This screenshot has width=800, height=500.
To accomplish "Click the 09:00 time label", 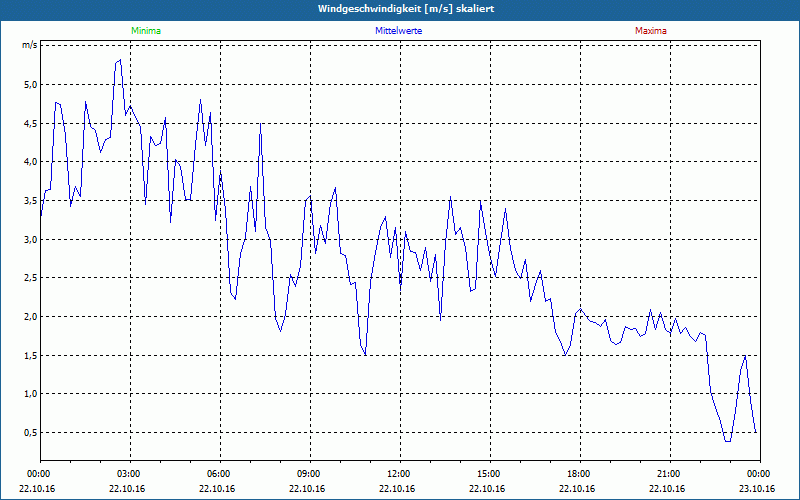I will point(307,474).
